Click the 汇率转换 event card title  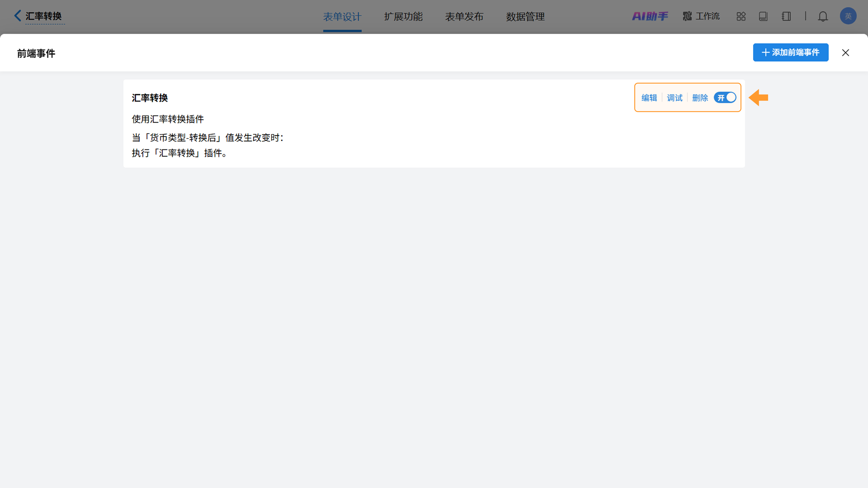pyautogui.click(x=150, y=98)
